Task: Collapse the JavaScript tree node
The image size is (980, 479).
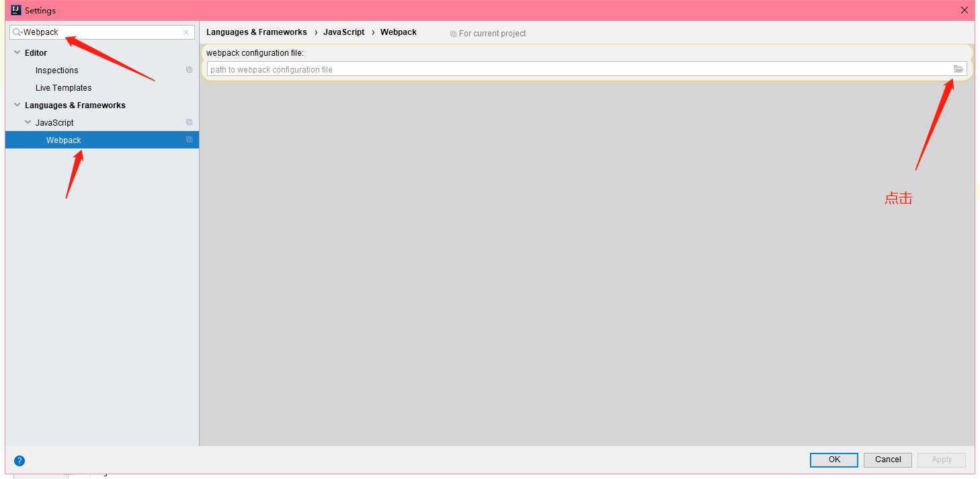Action: (28, 122)
